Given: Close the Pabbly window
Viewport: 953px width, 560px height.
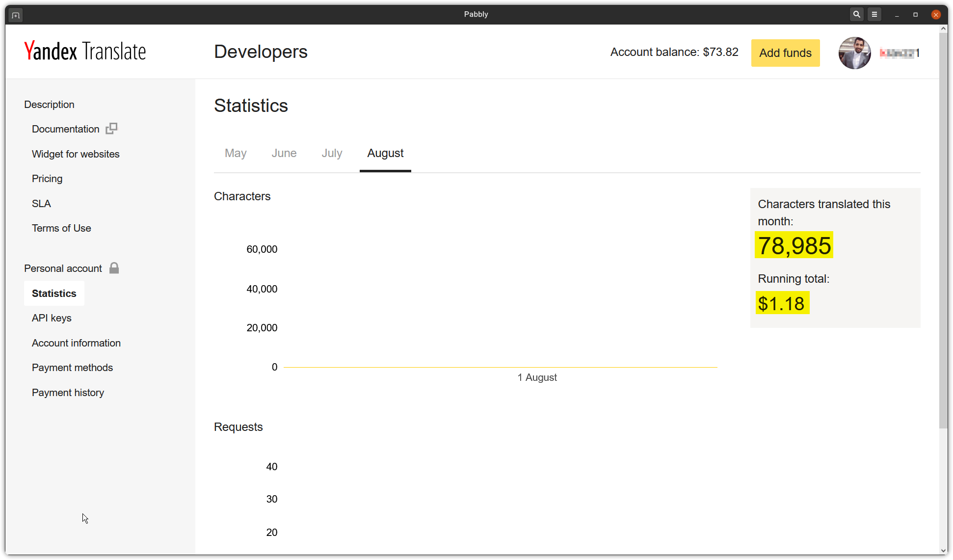Looking at the screenshot, I should click(x=936, y=15).
